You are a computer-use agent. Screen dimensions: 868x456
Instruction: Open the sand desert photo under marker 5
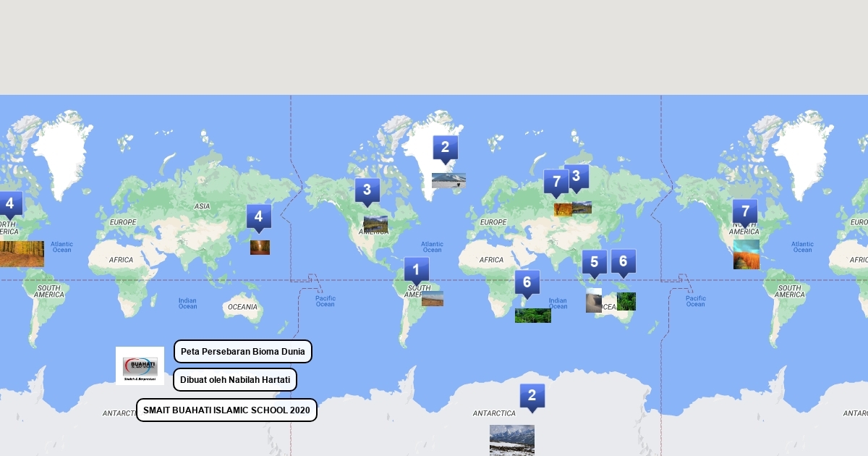593,300
